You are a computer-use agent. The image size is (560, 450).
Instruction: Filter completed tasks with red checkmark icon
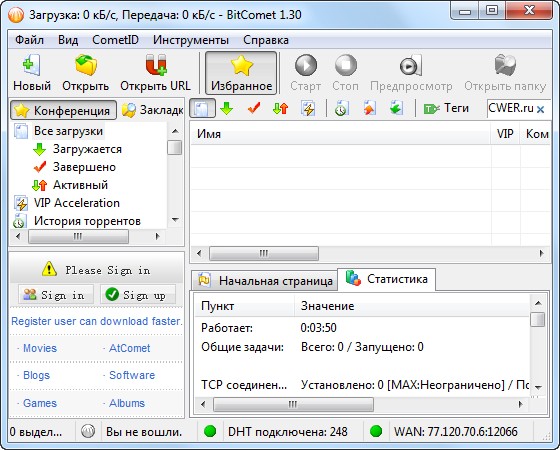click(x=254, y=108)
